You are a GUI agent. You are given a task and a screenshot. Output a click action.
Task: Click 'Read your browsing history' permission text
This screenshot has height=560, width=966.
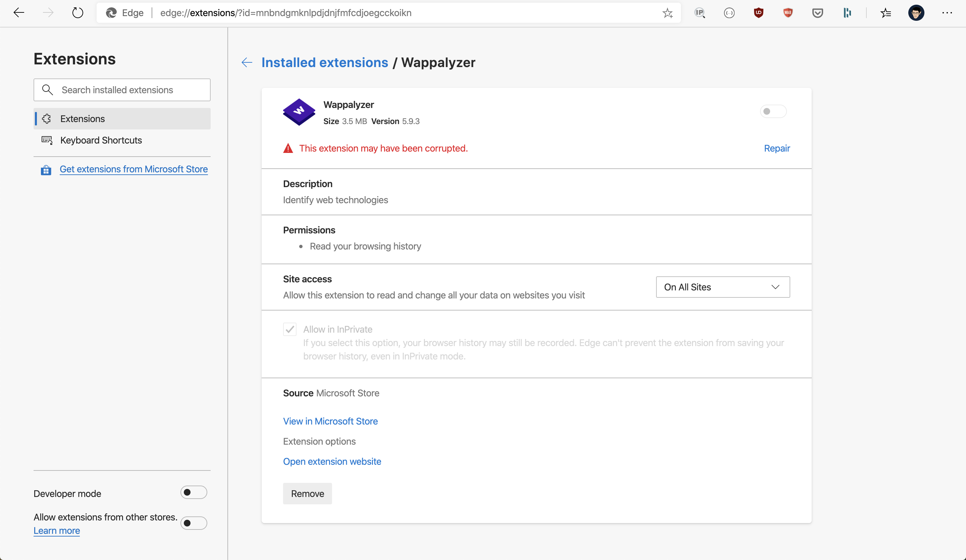coord(365,246)
